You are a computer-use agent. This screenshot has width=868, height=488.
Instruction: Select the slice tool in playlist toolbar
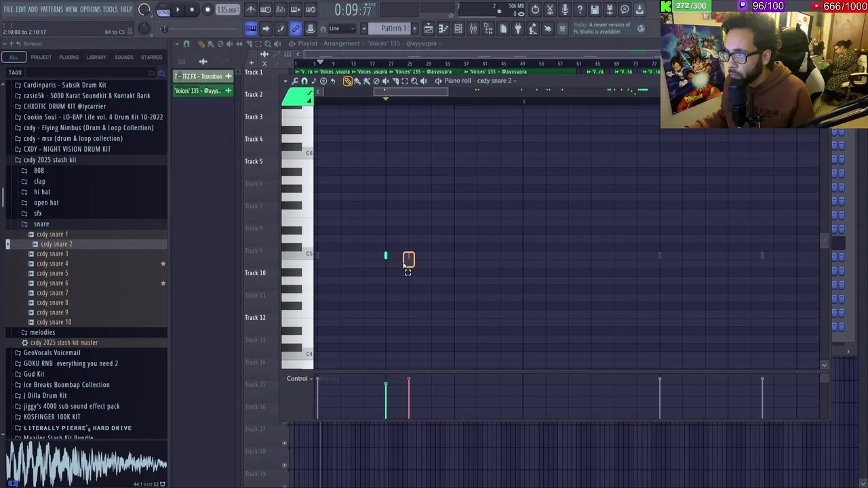tap(249, 43)
